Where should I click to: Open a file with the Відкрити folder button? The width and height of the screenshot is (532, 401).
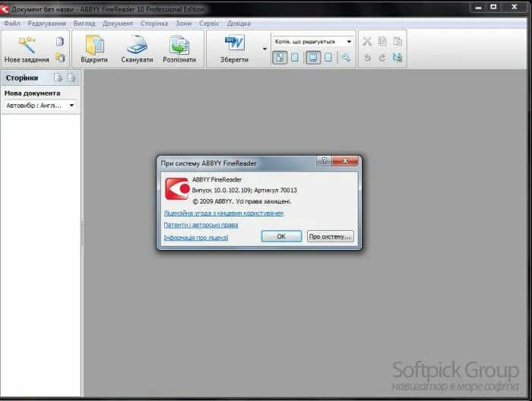pyautogui.click(x=94, y=49)
